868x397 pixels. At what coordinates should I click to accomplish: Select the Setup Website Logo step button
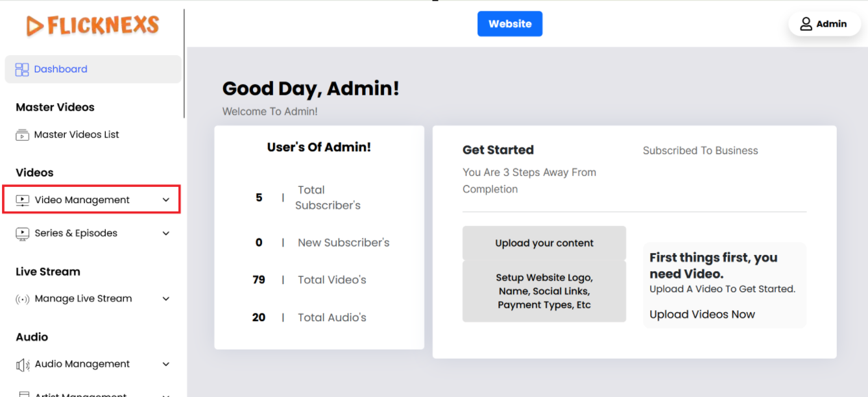coord(544,292)
